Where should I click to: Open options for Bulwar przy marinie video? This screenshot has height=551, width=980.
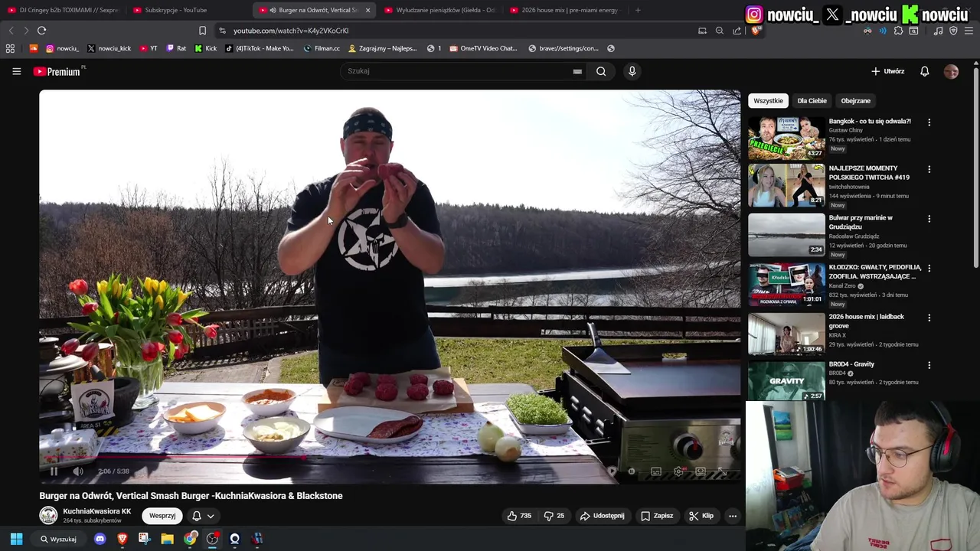tap(929, 219)
